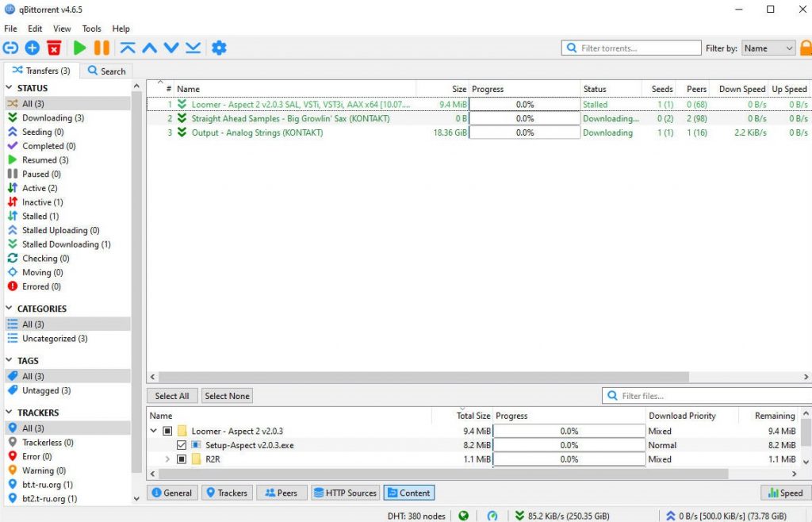Image resolution: width=812 pixels, height=522 pixels.
Task: Click the Content properties tab
Action: coord(409,493)
